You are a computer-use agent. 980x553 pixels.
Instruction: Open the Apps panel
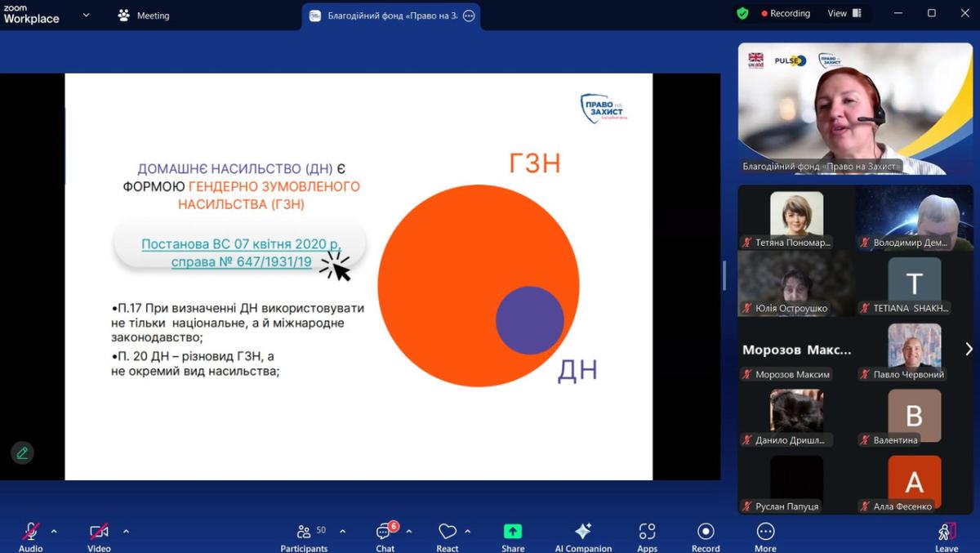click(x=648, y=536)
